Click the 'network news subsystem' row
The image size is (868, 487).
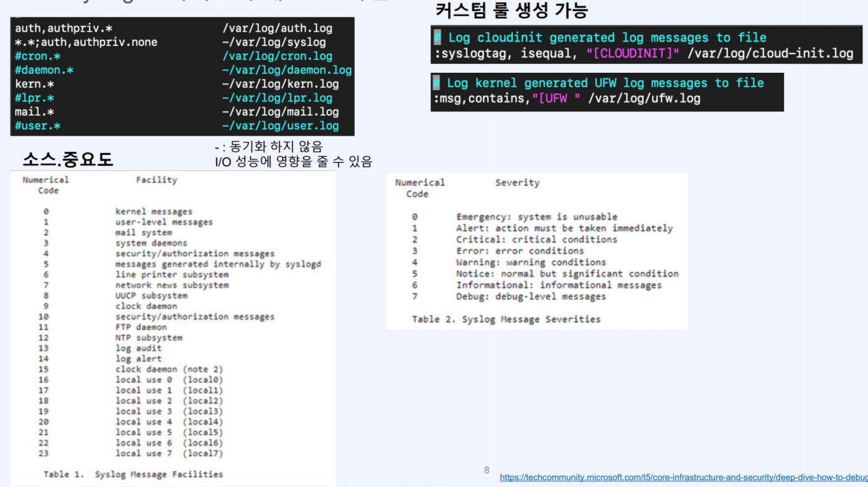pyautogui.click(x=172, y=285)
